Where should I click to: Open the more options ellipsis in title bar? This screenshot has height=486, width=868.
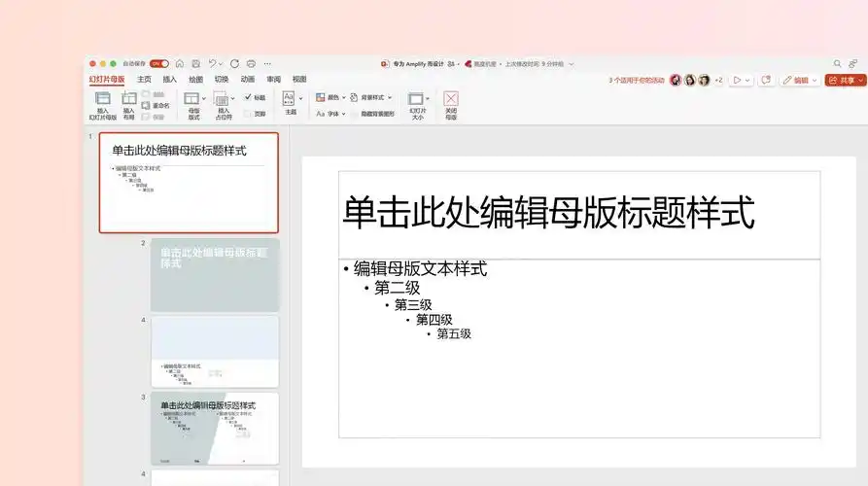pyautogui.click(x=267, y=63)
